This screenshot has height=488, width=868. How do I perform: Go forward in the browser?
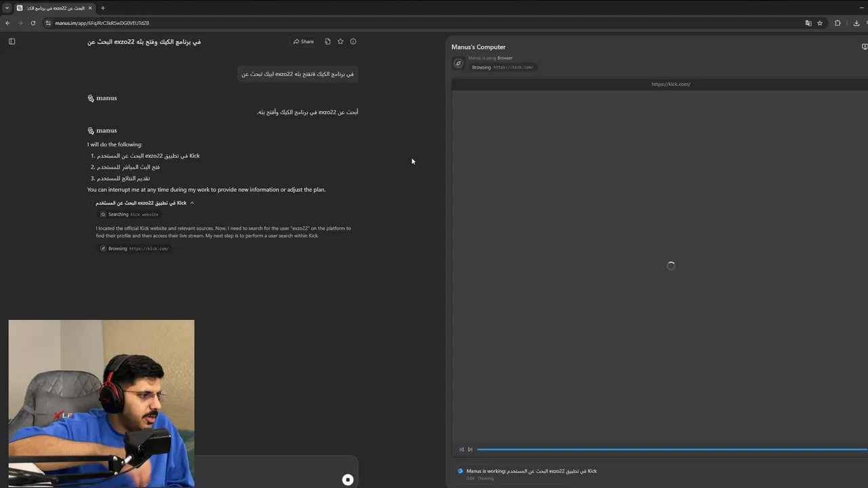20,23
